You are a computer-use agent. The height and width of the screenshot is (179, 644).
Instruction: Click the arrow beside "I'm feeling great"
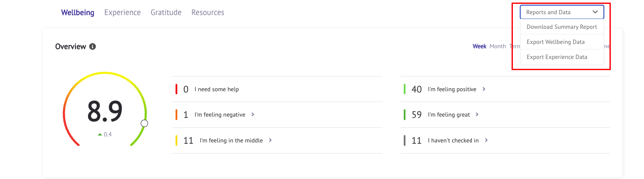tap(478, 114)
